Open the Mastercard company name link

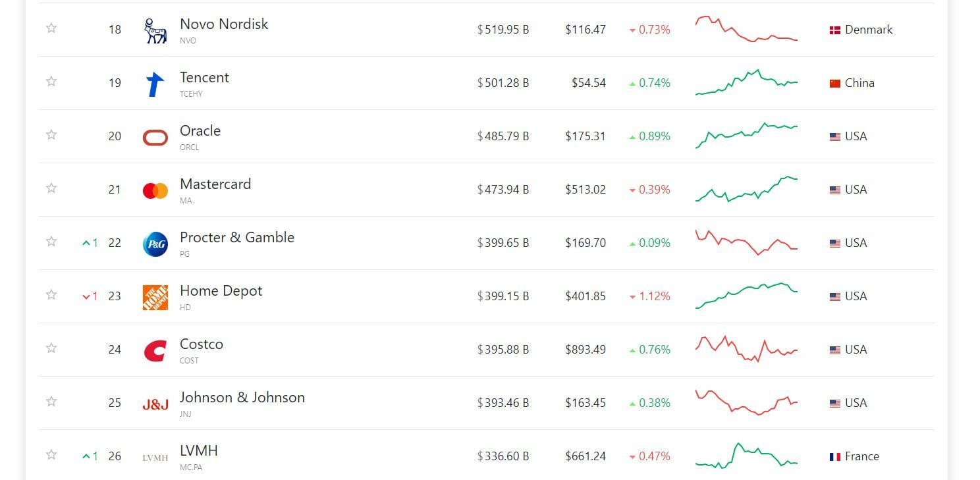pyautogui.click(x=215, y=184)
